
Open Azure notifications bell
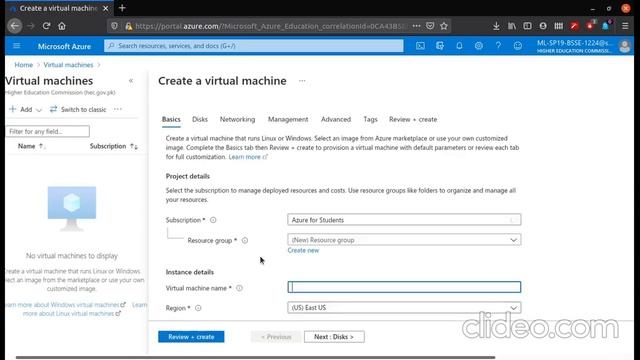(x=459, y=46)
